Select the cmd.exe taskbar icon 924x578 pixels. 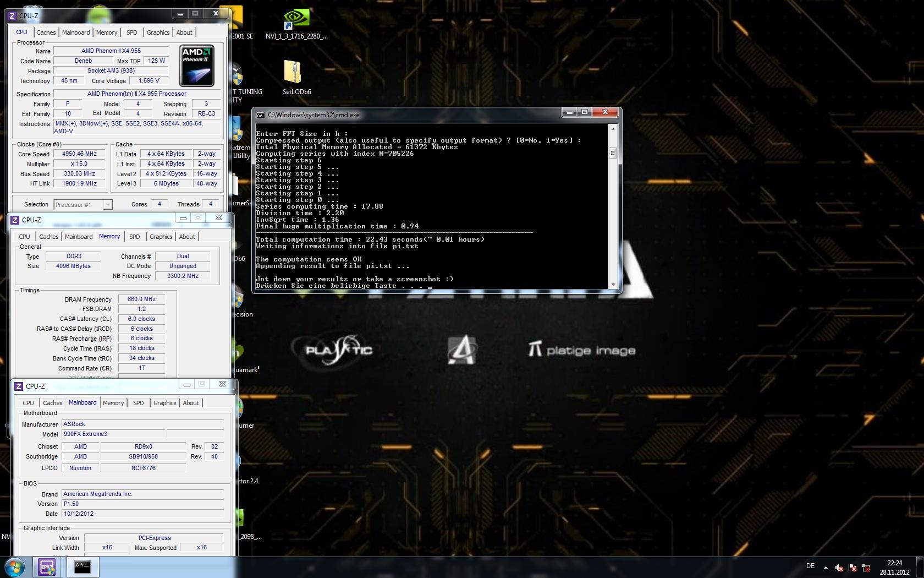pos(82,567)
